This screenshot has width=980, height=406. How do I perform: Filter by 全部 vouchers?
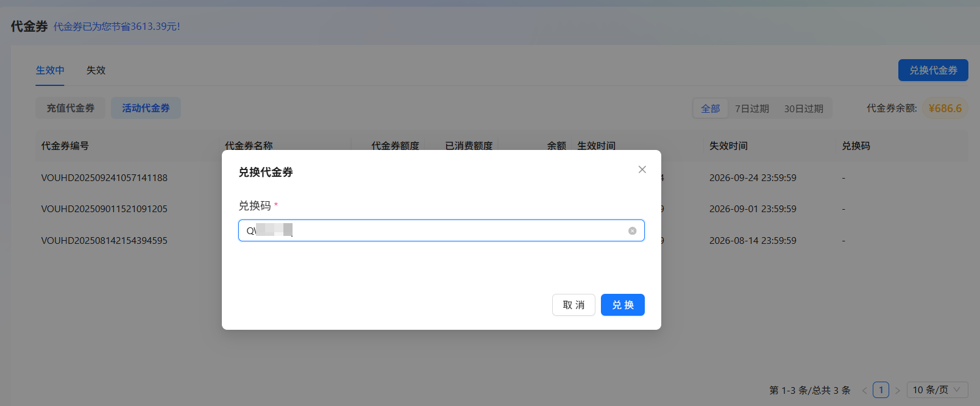(x=710, y=109)
